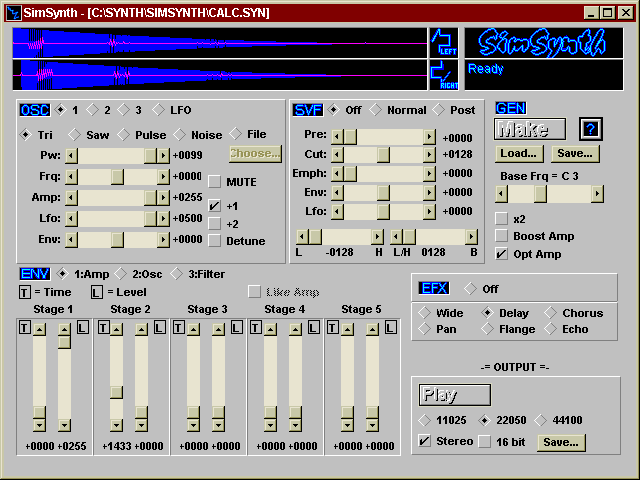Click the SimSynth logo display
Screen dimensions: 640x480
pyautogui.click(x=541, y=42)
